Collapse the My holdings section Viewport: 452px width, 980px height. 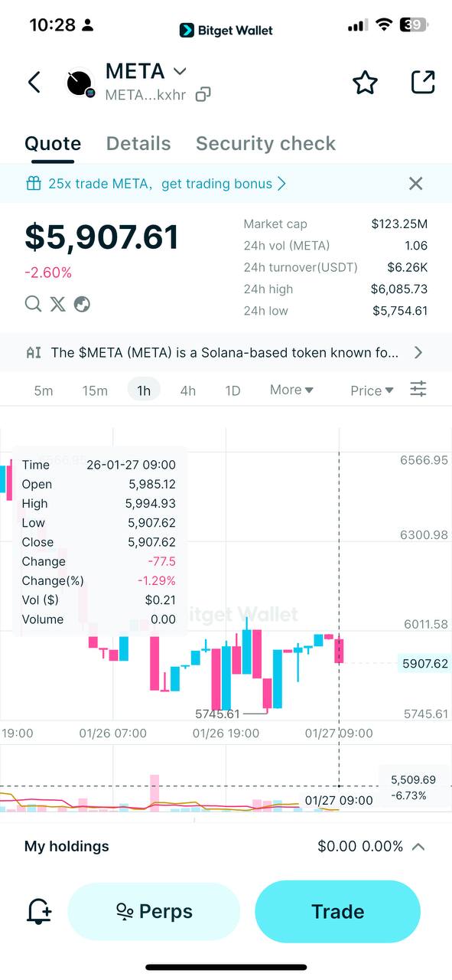pyautogui.click(x=418, y=846)
